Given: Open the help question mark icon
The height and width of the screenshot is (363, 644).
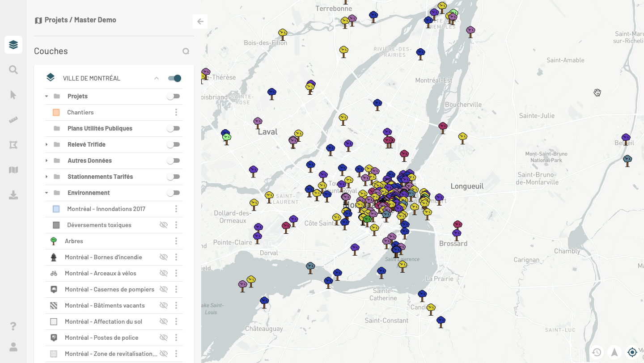Looking at the screenshot, I should [x=13, y=326].
